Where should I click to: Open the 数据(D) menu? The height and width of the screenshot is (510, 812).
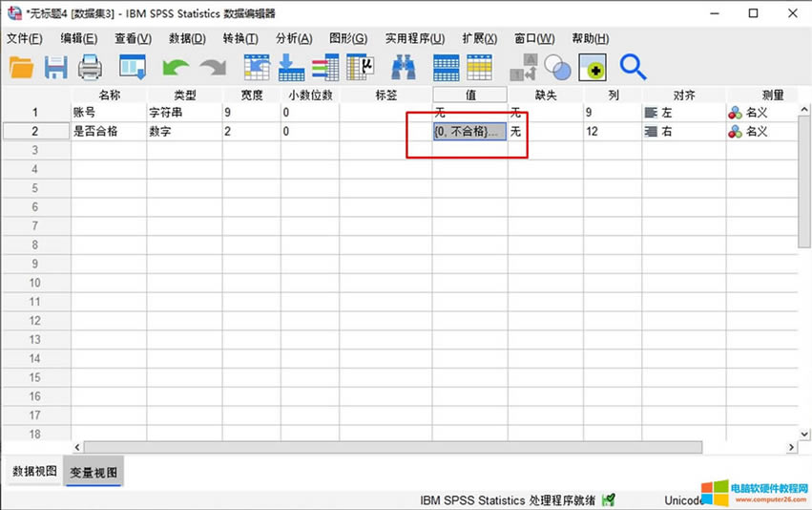(187, 38)
